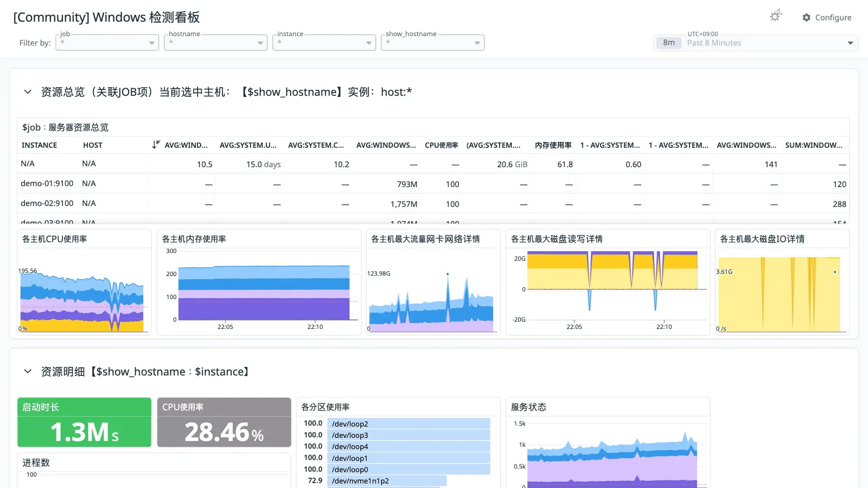The height and width of the screenshot is (488, 868).
Task: Open the Past 8 Minutes time range selector
Action: click(755, 43)
